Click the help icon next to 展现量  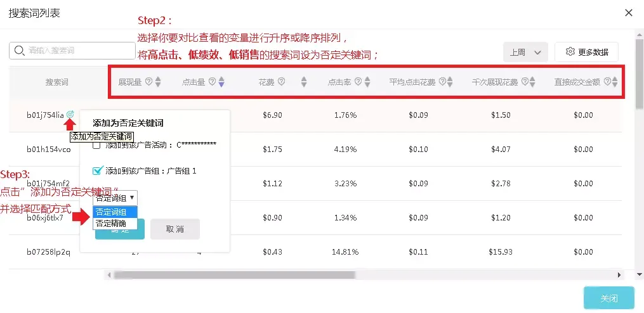point(148,82)
